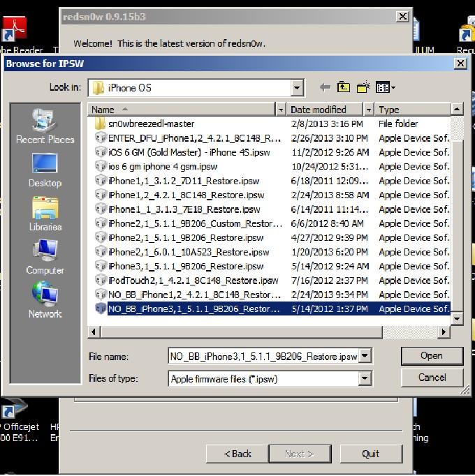
Task: Click icon of iPhone1,1_3.1.2_7D11_Restore.ipsw
Action: click(x=101, y=180)
